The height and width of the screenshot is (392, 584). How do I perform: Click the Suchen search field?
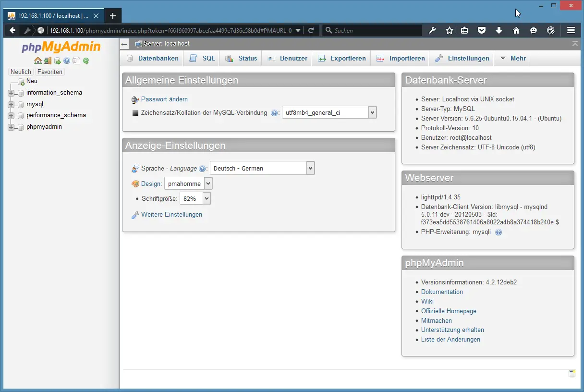(x=372, y=30)
